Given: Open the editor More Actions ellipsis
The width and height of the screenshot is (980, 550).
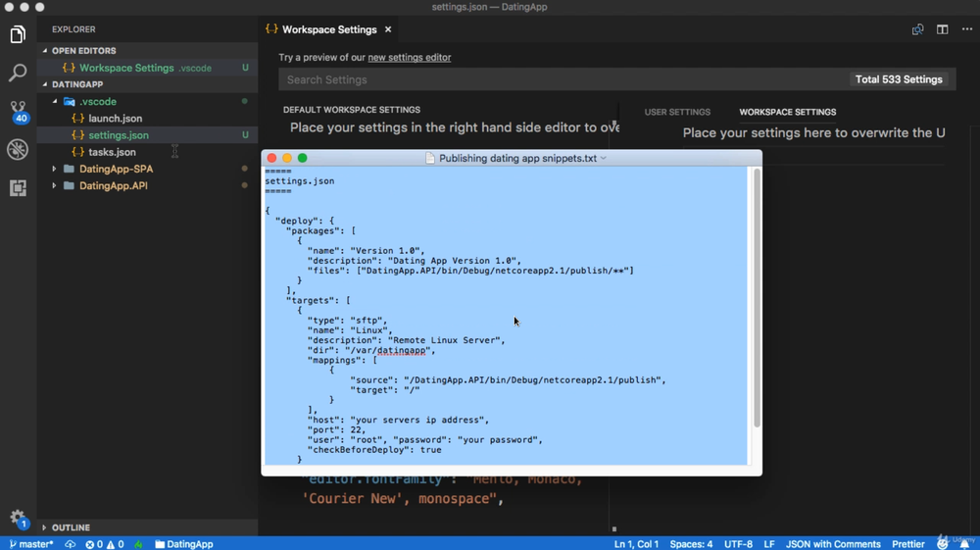Looking at the screenshot, I should [x=967, y=29].
